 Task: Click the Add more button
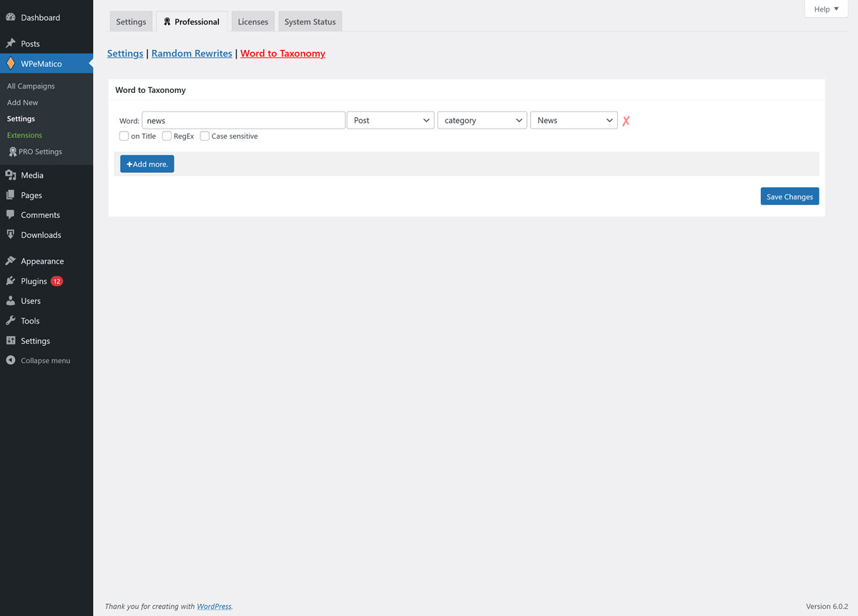point(147,164)
